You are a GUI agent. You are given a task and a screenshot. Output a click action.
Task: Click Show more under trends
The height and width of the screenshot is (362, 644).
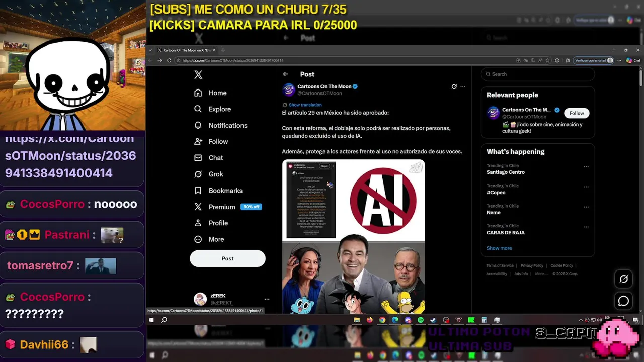coord(499,248)
